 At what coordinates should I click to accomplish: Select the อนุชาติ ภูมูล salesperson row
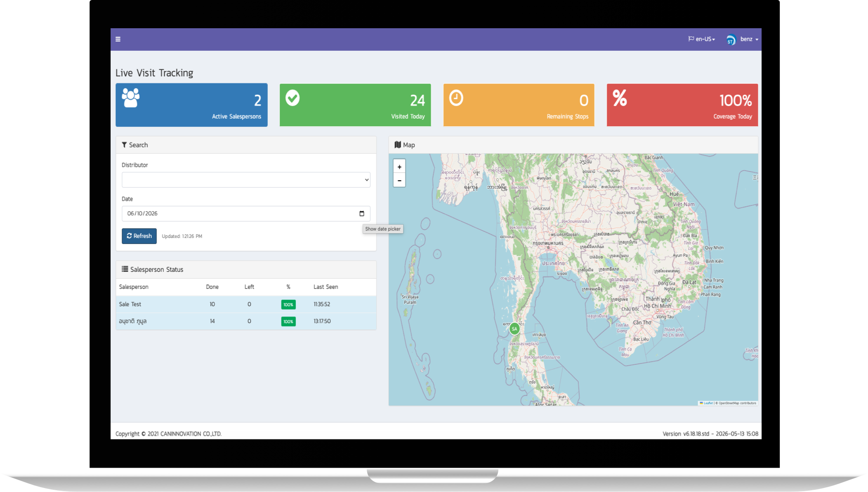(x=246, y=321)
